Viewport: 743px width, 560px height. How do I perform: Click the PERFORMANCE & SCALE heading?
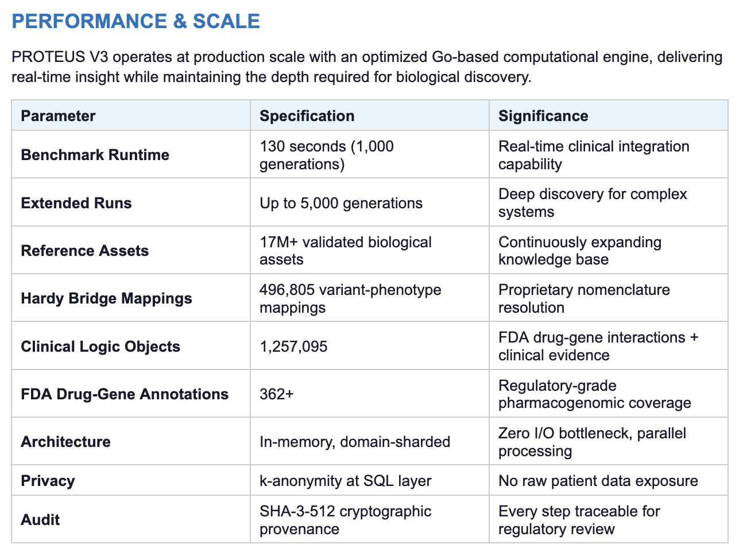coord(136,21)
